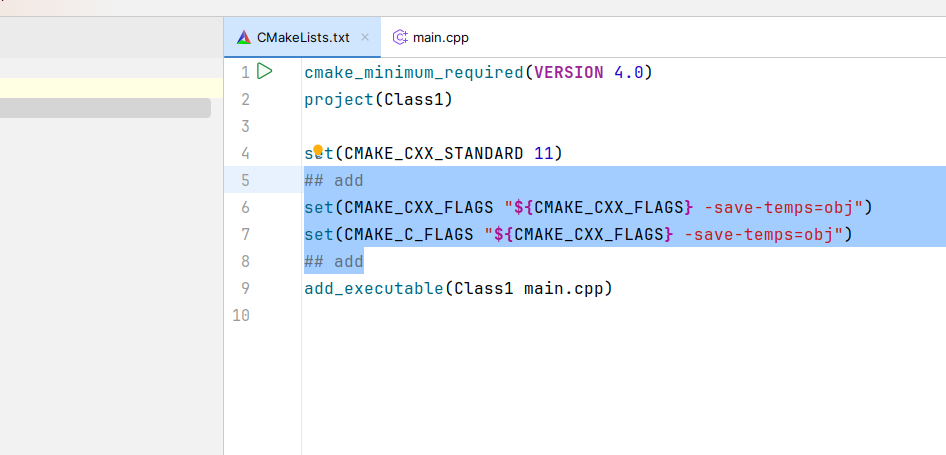
Task: Click the VERSION keyword on line 1
Action: click(x=569, y=73)
